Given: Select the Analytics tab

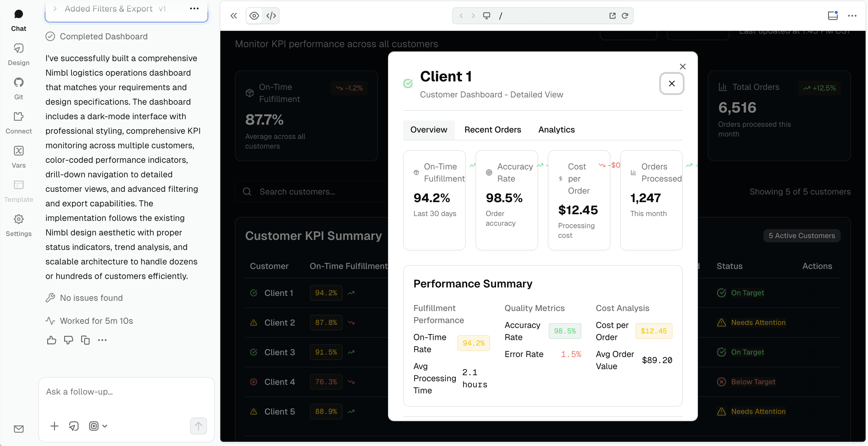Looking at the screenshot, I should [x=556, y=130].
